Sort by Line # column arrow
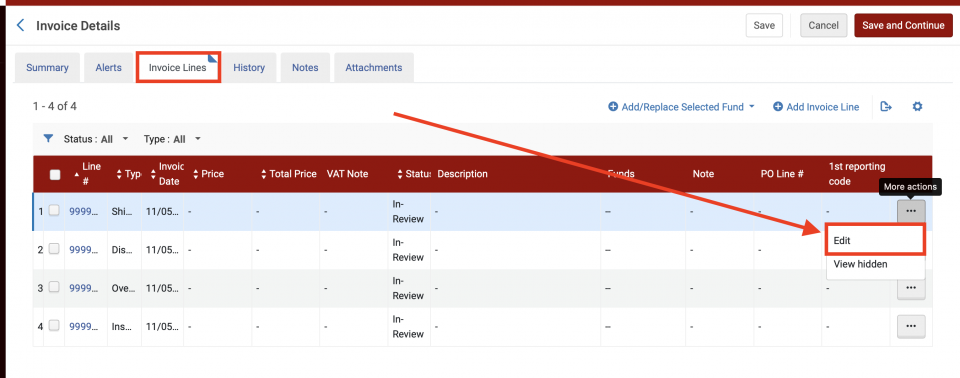Image resolution: width=960 pixels, height=378 pixels. click(x=77, y=174)
